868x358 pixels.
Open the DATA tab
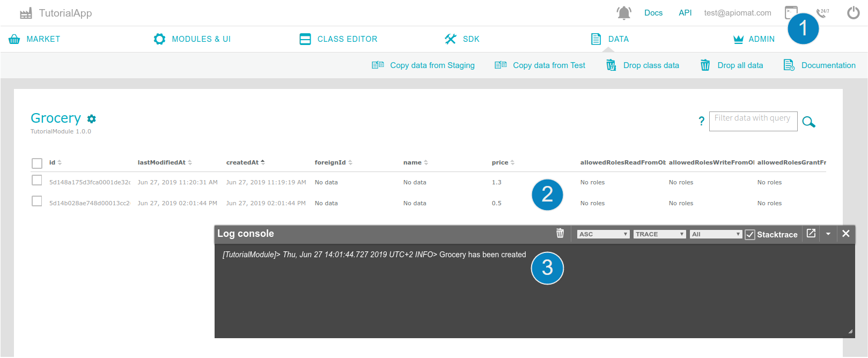[619, 39]
